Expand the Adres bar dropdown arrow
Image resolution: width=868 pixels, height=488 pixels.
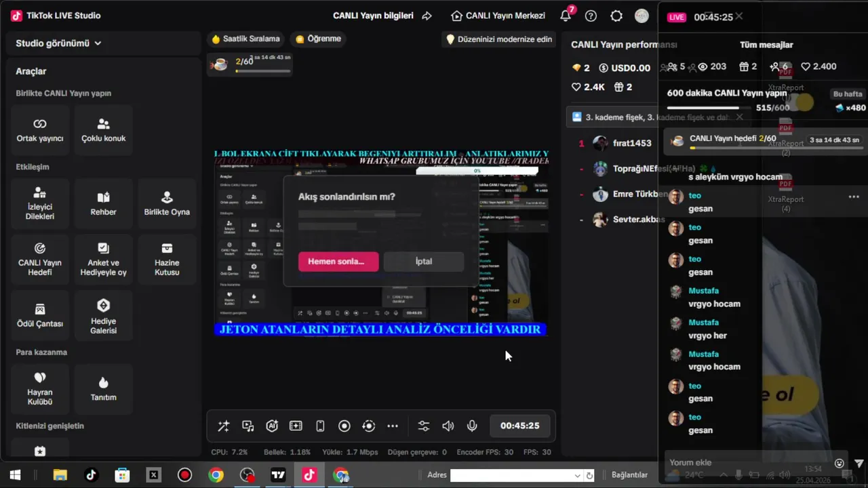click(x=578, y=475)
